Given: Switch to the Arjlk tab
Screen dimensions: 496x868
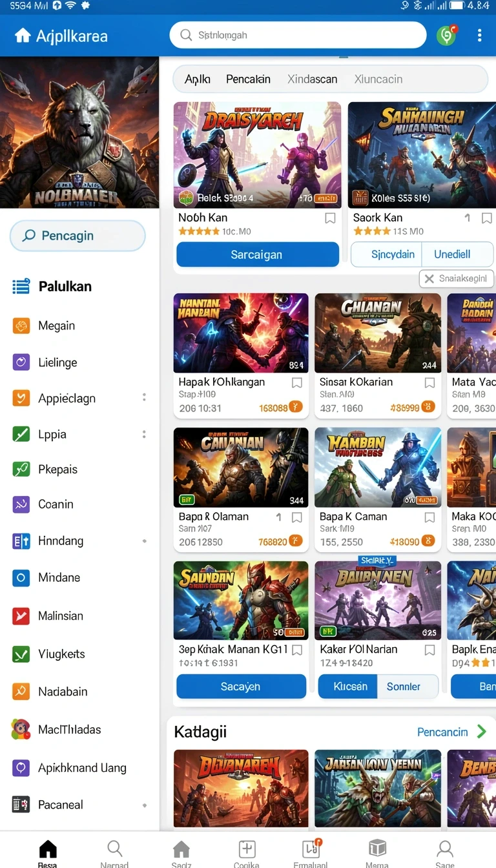Looking at the screenshot, I should click(x=198, y=79).
